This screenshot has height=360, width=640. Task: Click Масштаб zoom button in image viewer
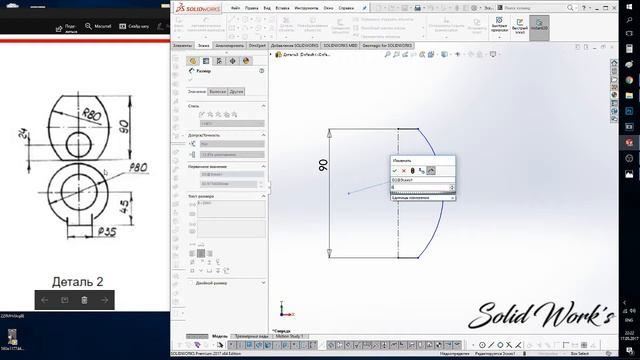coord(98,26)
